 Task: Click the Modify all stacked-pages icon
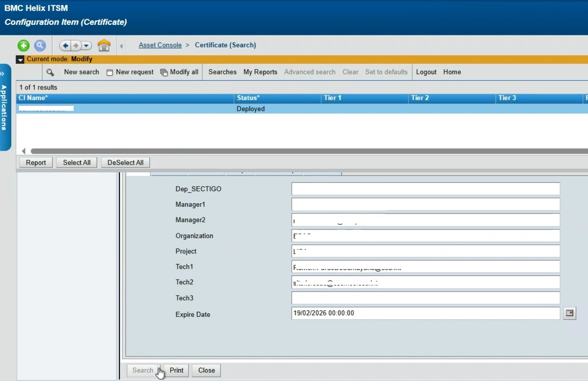(163, 72)
